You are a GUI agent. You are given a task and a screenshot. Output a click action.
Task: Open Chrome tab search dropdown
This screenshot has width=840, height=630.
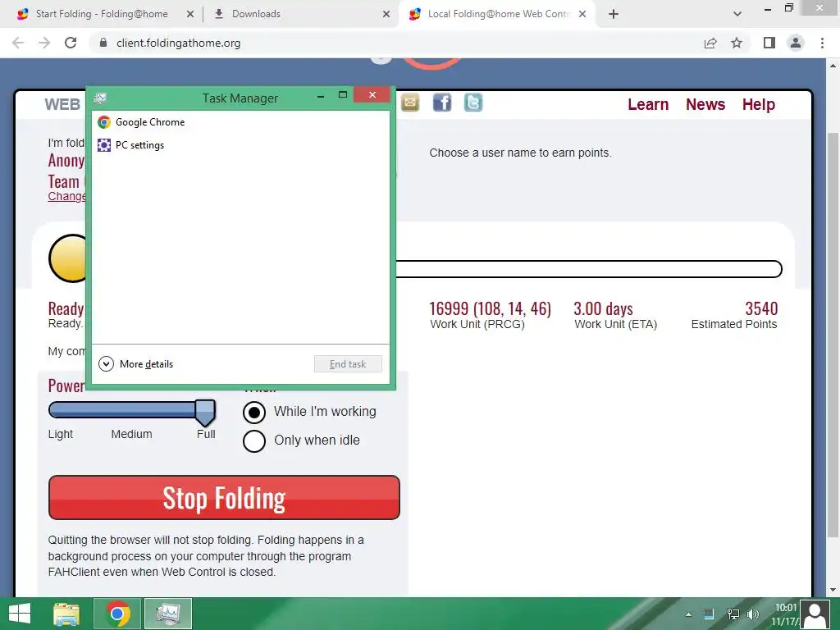737,14
